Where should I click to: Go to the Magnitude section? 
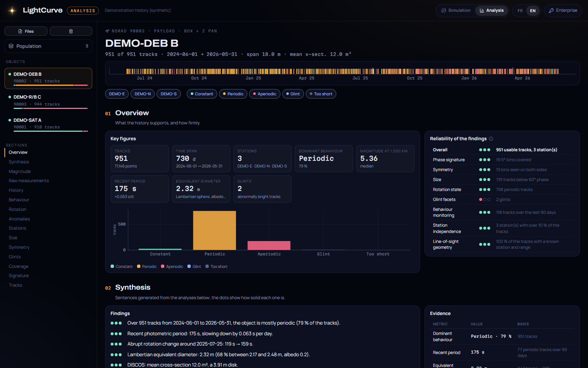20,171
